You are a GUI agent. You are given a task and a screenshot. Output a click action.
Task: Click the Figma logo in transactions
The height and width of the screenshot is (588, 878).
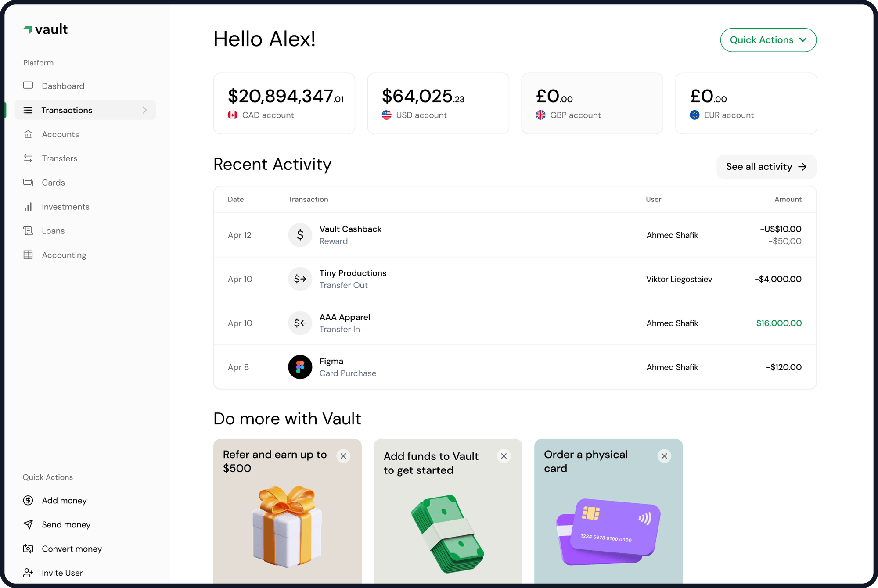click(300, 367)
